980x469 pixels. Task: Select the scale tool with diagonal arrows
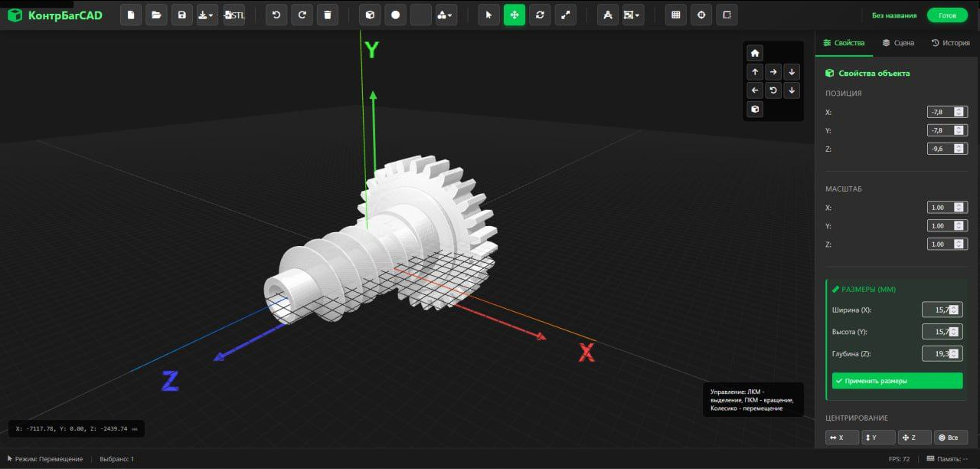(565, 15)
